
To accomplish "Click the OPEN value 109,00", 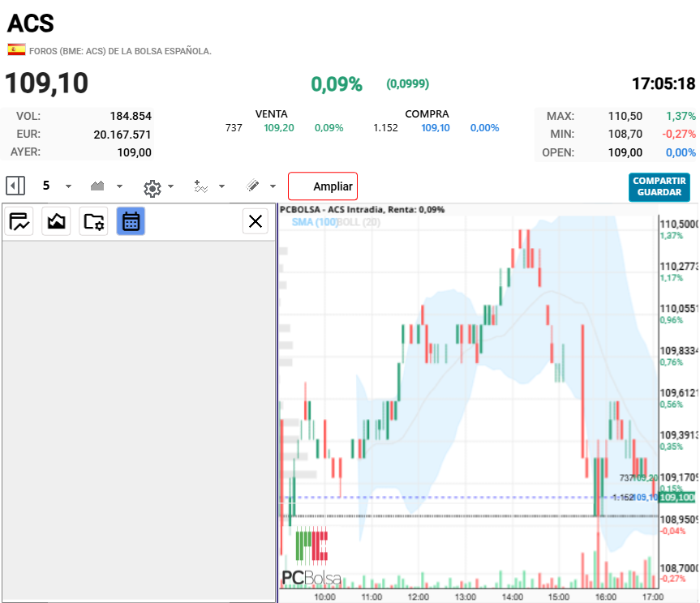I will coord(625,152).
